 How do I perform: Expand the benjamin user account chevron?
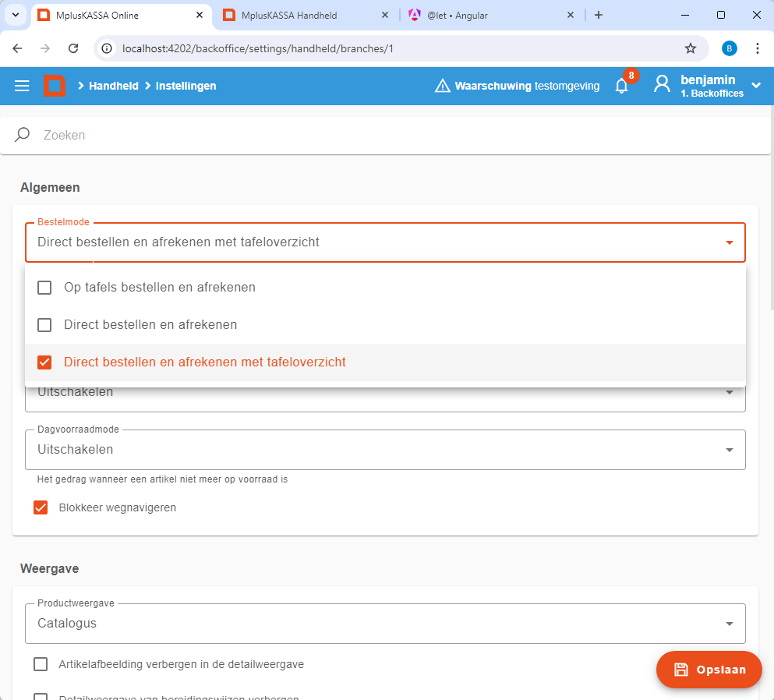[x=756, y=86]
